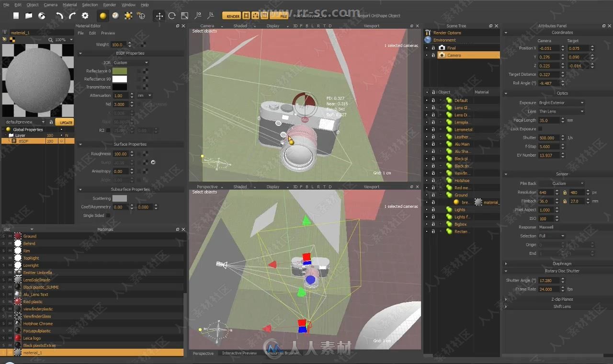Image resolution: width=613 pixels, height=364 pixels.
Task: Toggle visibility dot of Camera row
Action: pyautogui.click(x=427, y=56)
